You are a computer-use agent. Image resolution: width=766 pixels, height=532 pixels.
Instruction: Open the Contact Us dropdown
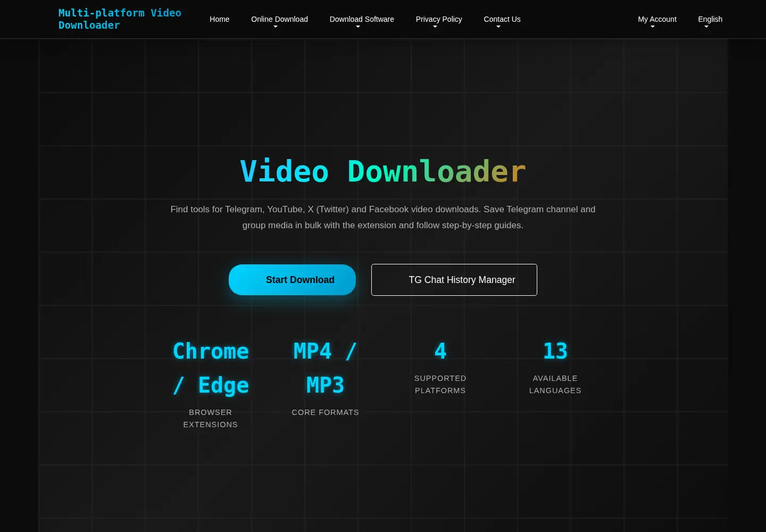[502, 20]
